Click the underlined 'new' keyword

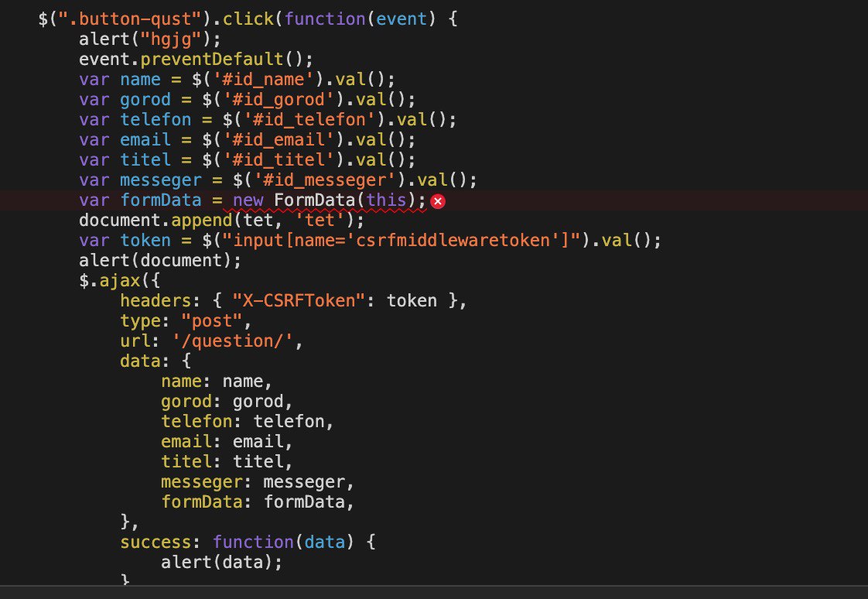tap(248, 200)
